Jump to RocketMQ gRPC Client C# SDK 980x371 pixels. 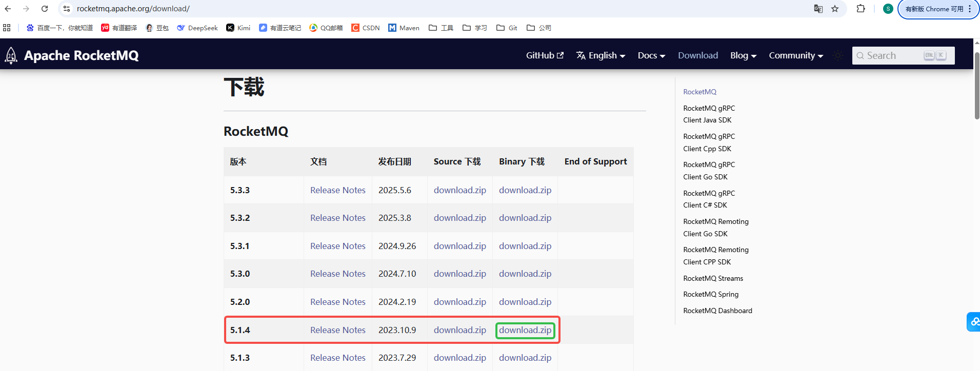point(709,199)
